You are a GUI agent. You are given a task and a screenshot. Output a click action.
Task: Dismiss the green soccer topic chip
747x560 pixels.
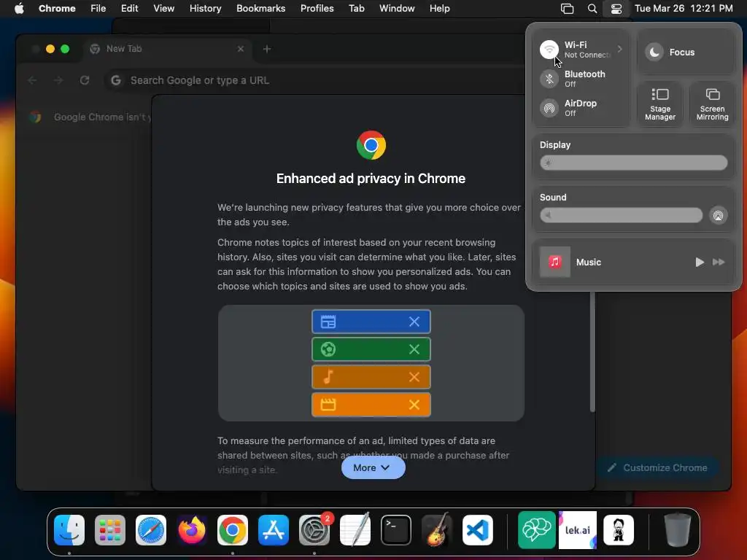click(x=414, y=349)
